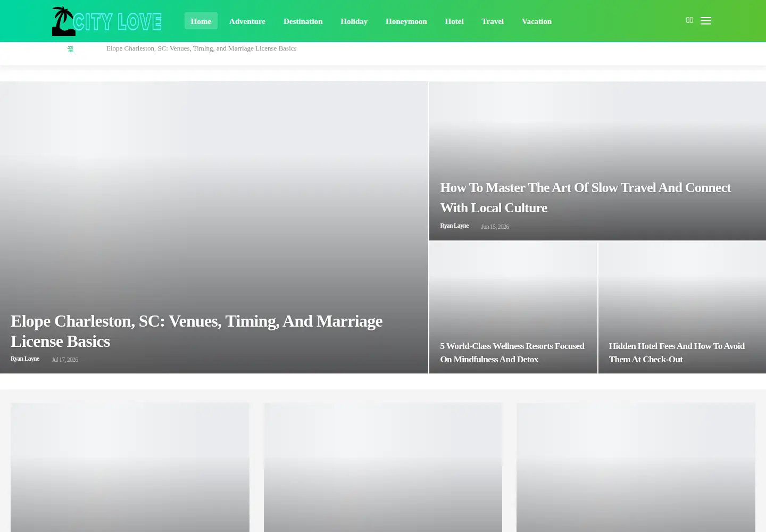Open the featured Elope Charleston article title
Viewport: 766px width, 532px height.
pos(197,331)
